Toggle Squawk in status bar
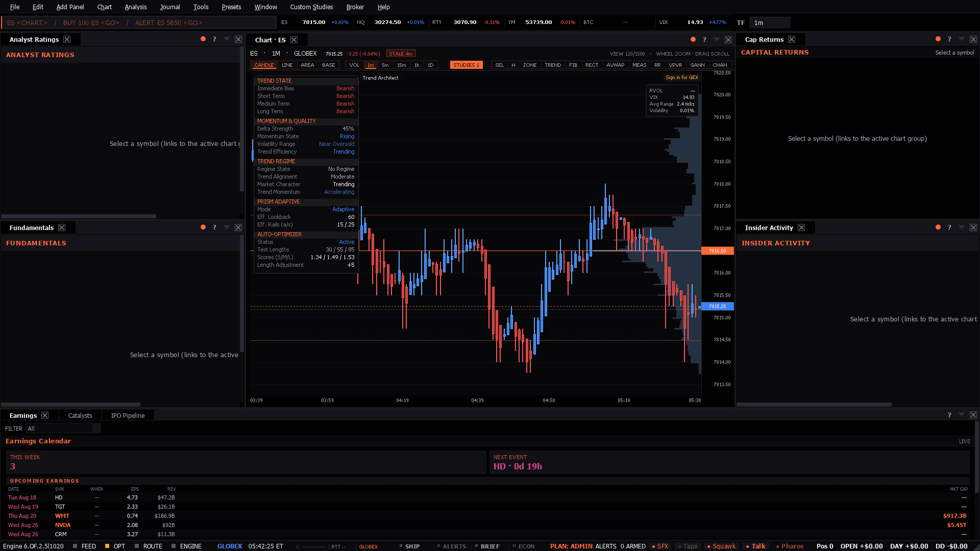980x551 pixels. (721, 546)
